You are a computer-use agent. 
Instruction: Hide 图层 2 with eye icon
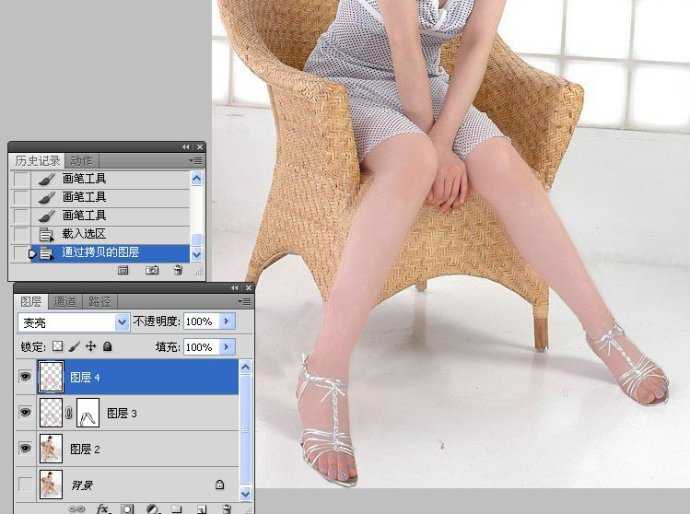(x=26, y=448)
